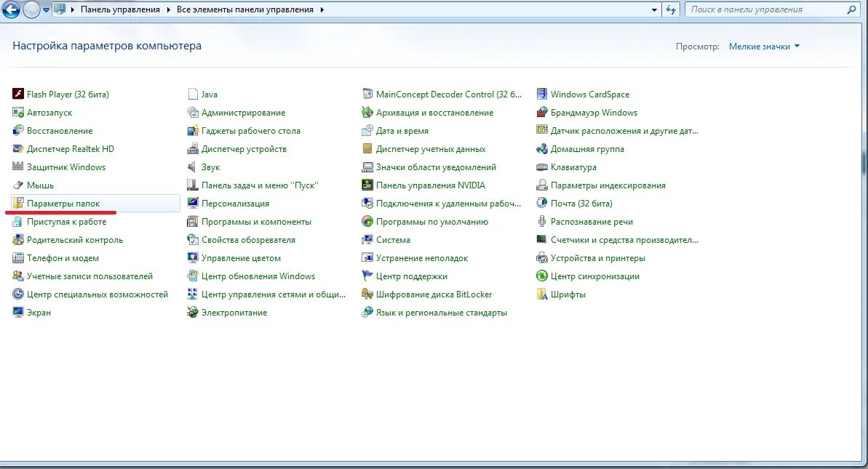Click the Электропитание icon
Image resolution: width=868 pixels, height=469 pixels.
193,313
